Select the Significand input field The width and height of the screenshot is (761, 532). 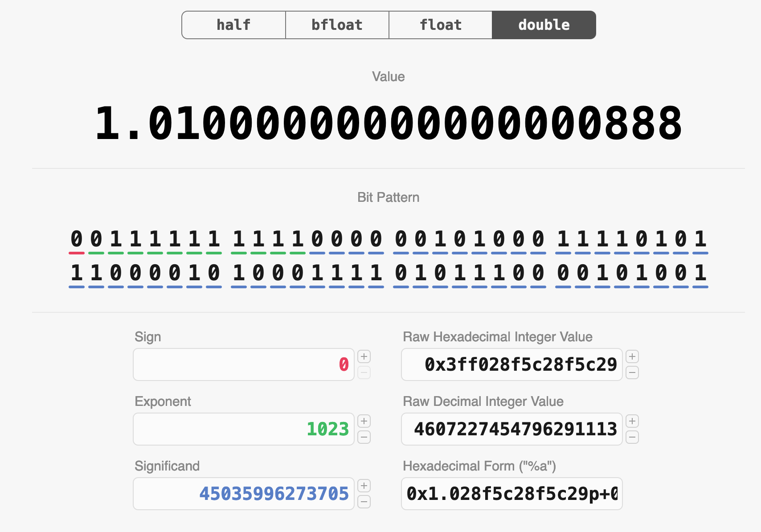pyautogui.click(x=243, y=493)
